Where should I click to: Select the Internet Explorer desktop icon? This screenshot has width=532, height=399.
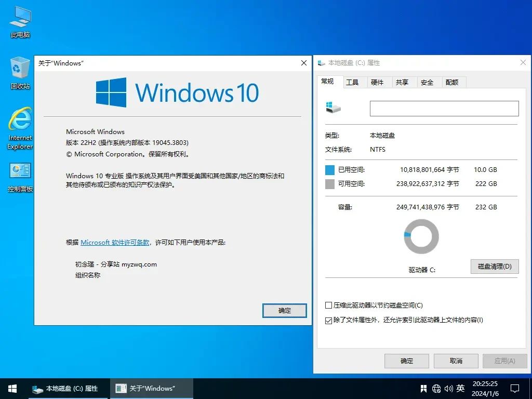click(20, 128)
